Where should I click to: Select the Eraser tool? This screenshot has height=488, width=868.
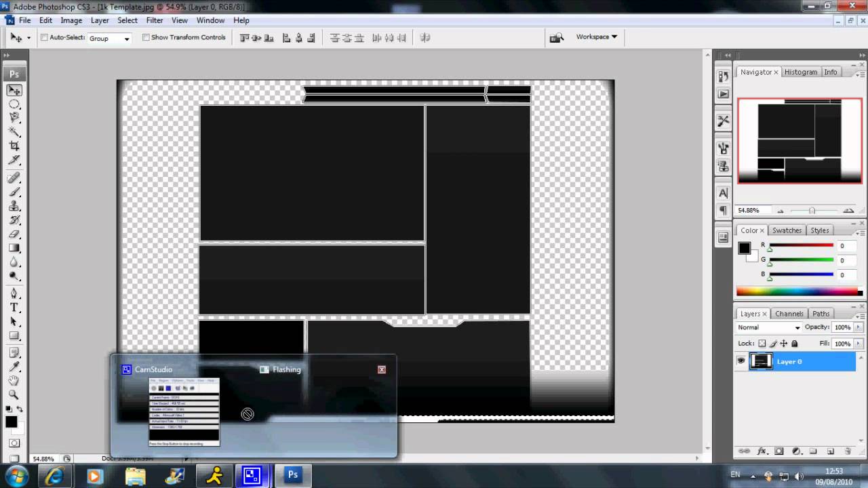coord(14,234)
